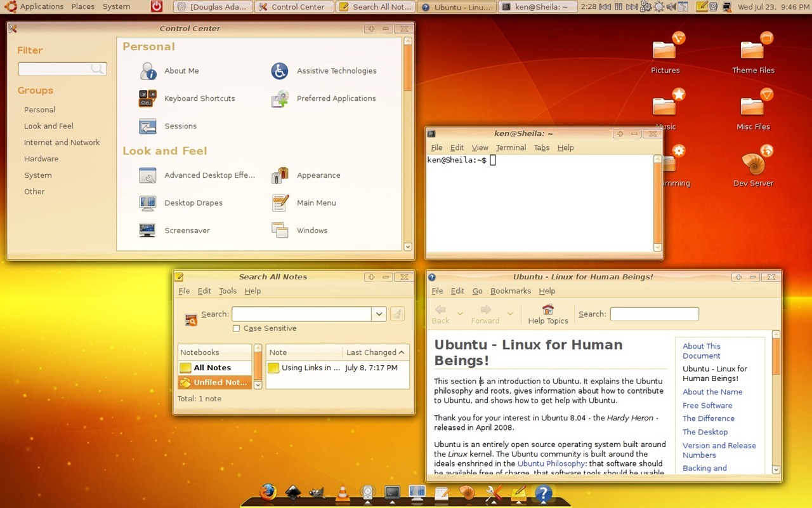Expand the notes Search history dropdown

(379, 314)
